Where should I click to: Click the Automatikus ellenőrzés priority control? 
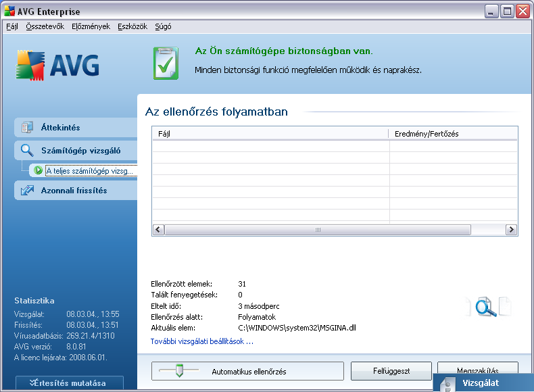247,371
